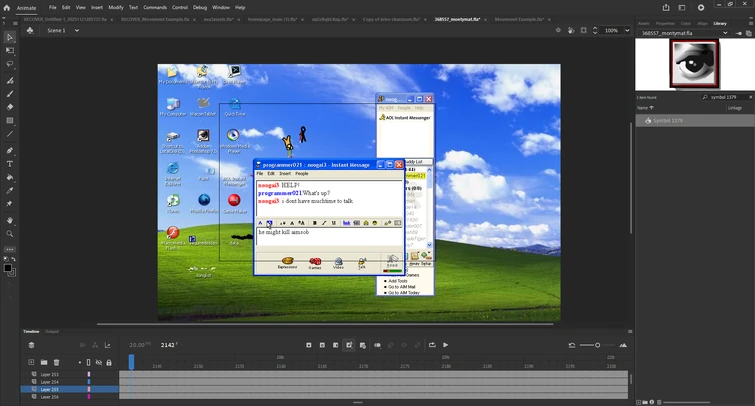Click the Zoom magnifier tool
Image resolution: width=755 pixels, height=406 pixels.
(10, 233)
